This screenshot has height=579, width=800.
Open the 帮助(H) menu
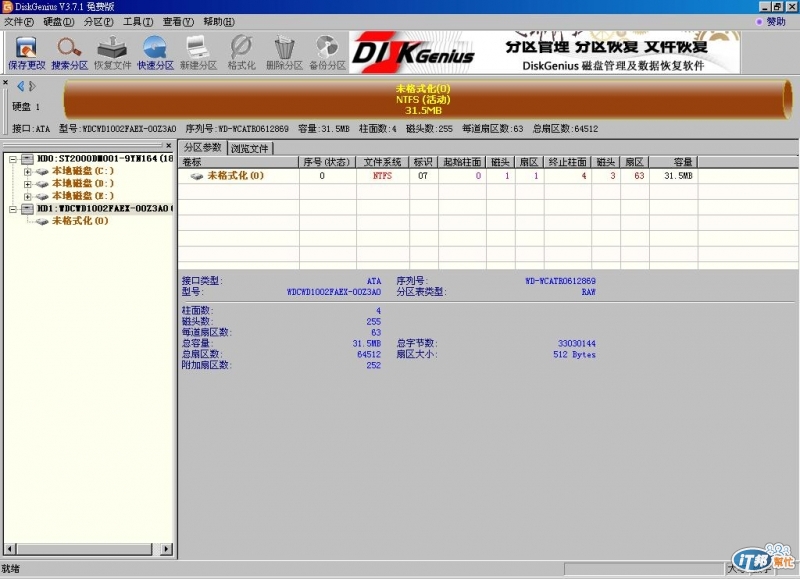(x=219, y=22)
